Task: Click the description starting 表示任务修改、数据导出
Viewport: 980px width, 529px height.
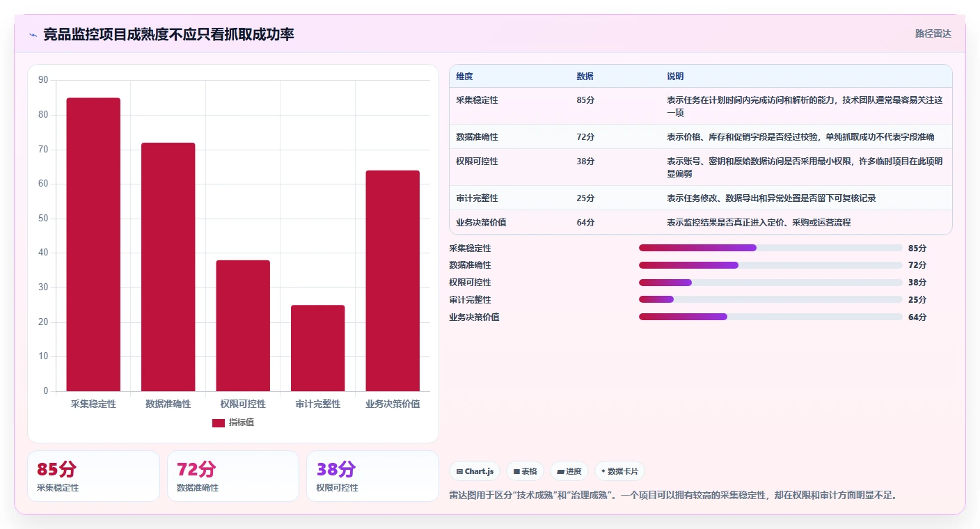Action: [x=771, y=198]
